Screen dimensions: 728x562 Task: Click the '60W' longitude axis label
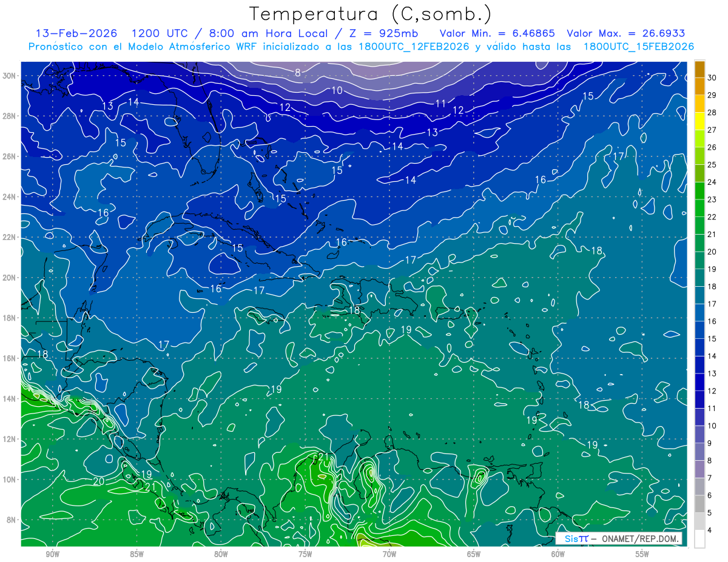pyautogui.click(x=558, y=554)
